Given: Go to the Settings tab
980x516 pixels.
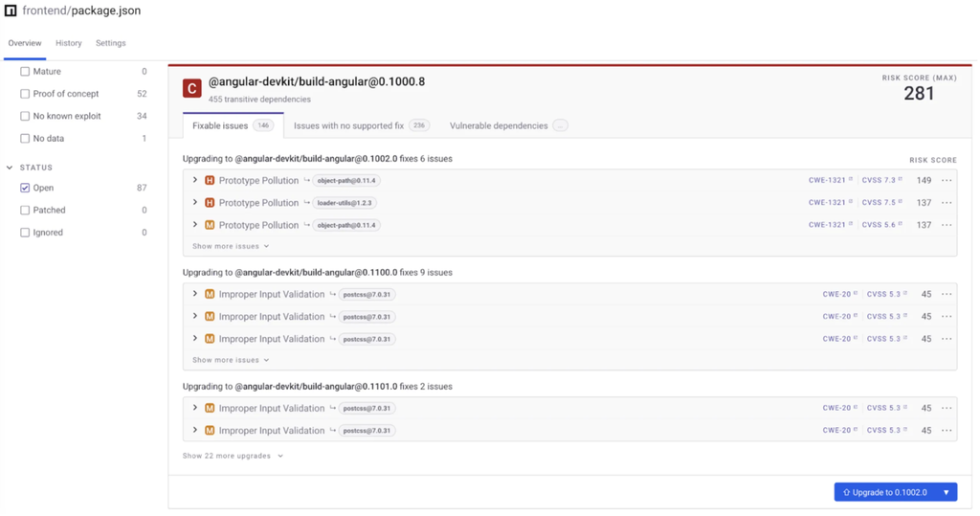Looking at the screenshot, I should [111, 43].
